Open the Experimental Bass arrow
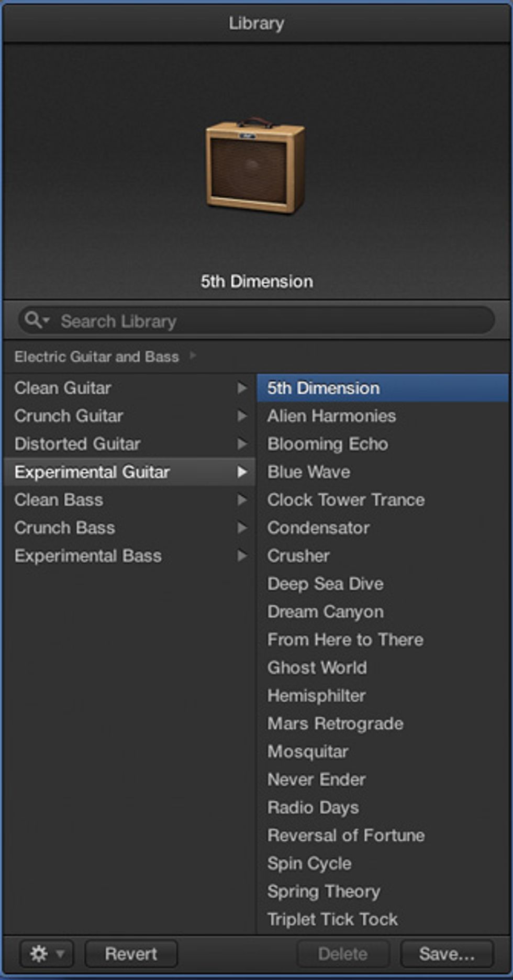 (241, 555)
